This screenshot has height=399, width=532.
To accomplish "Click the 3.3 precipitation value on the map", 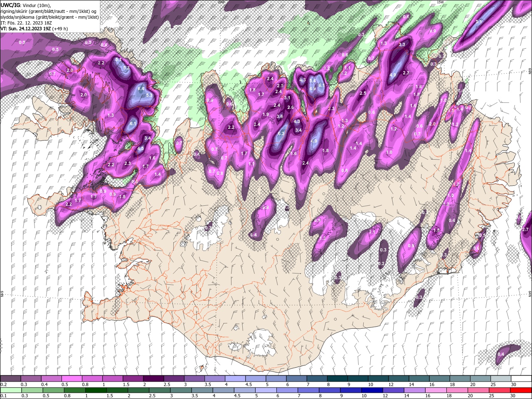I will [402, 44].
